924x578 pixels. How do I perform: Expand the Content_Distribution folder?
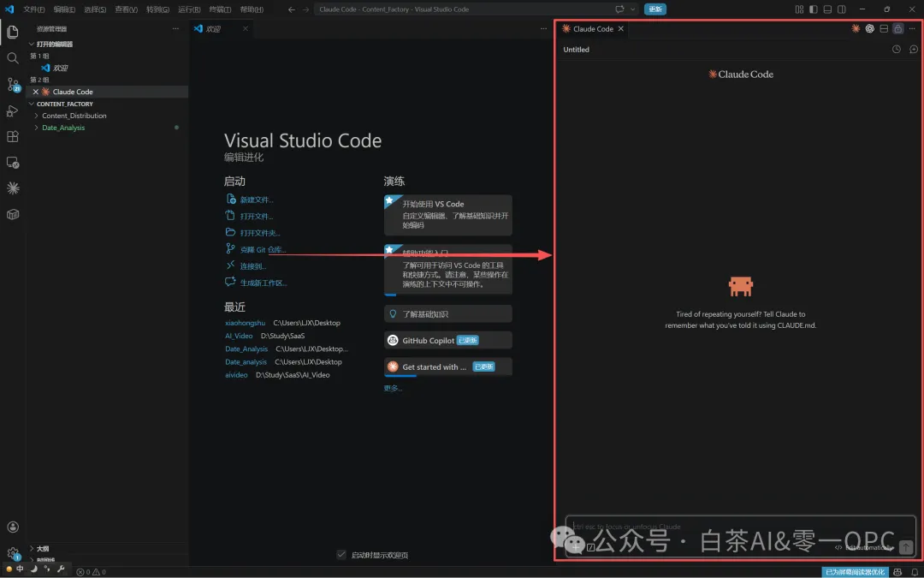[74, 116]
